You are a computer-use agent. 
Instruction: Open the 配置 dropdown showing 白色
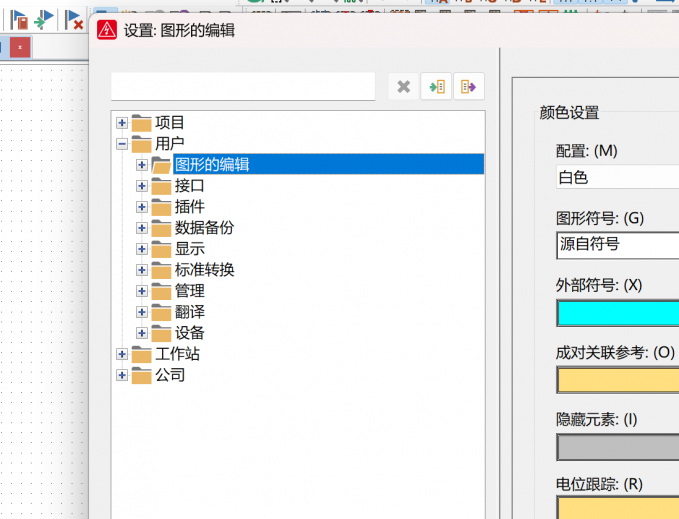pos(618,177)
